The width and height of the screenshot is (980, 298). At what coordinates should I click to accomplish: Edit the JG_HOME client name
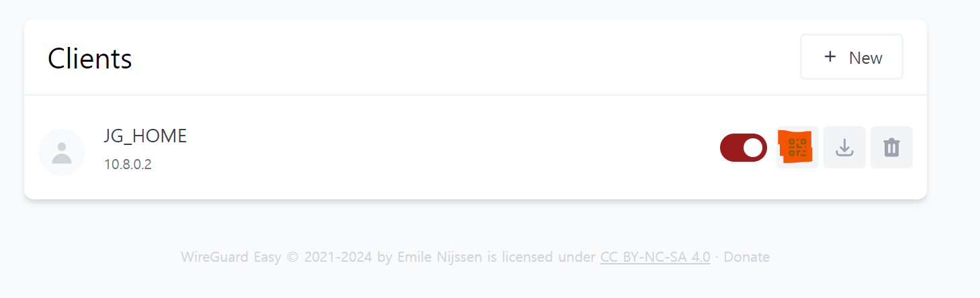point(145,136)
